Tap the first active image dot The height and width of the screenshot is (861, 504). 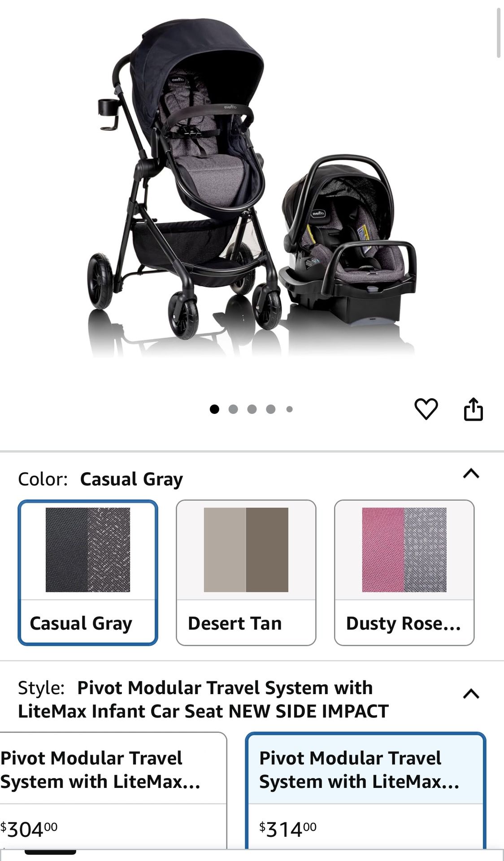214,409
